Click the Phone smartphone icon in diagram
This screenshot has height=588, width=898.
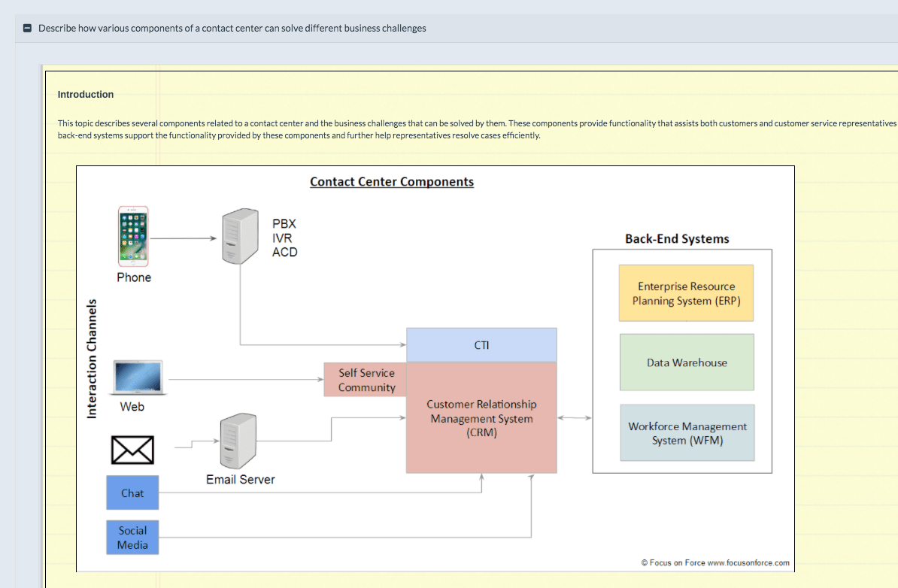[133, 236]
